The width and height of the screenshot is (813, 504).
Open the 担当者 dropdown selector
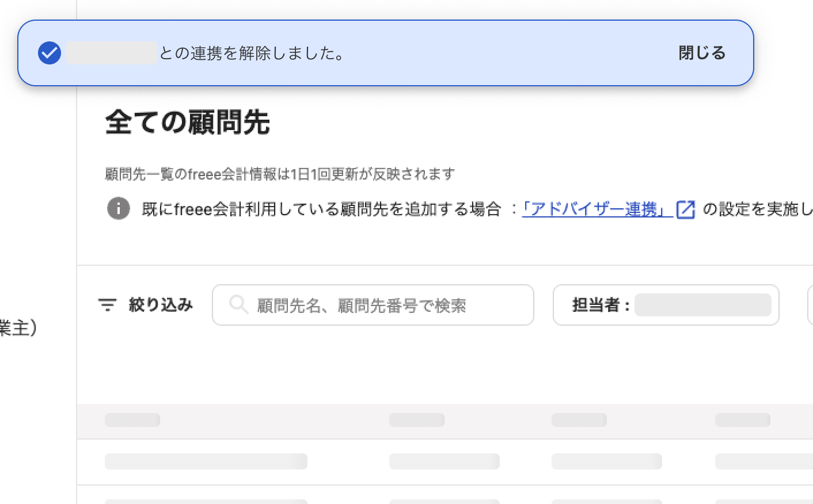pos(666,305)
